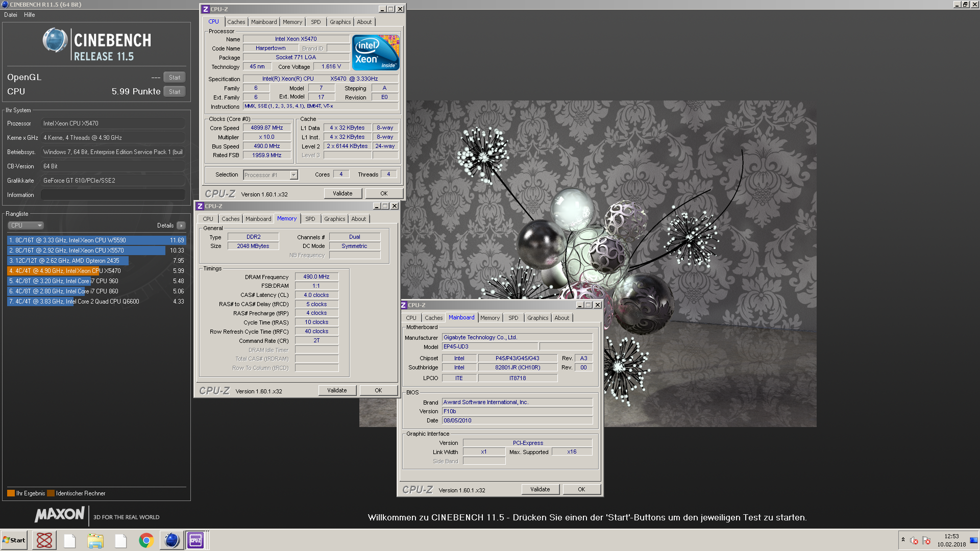Viewport: 980px width, 551px height.
Task: Click the MAXON logo at bottom left
Action: pyautogui.click(x=59, y=514)
